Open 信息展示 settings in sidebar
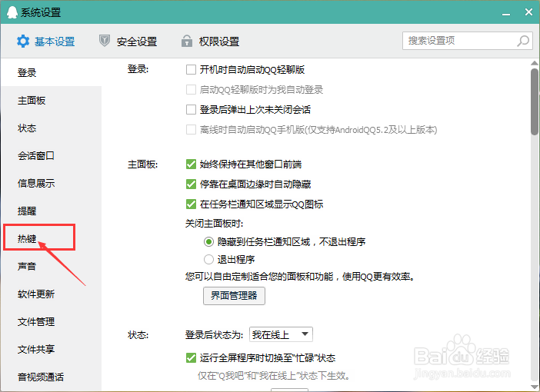The image size is (540, 392). tap(52, 183)
